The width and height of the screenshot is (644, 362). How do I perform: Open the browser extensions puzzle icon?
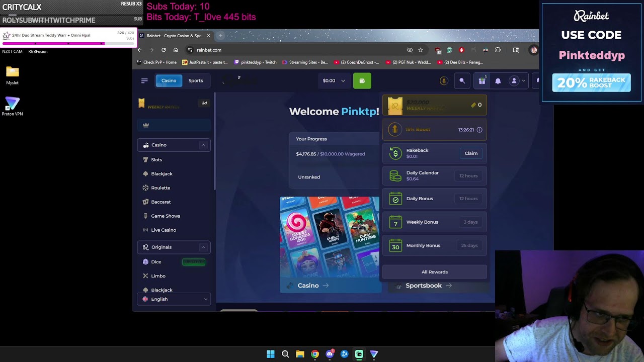click(x=498, y=50)
